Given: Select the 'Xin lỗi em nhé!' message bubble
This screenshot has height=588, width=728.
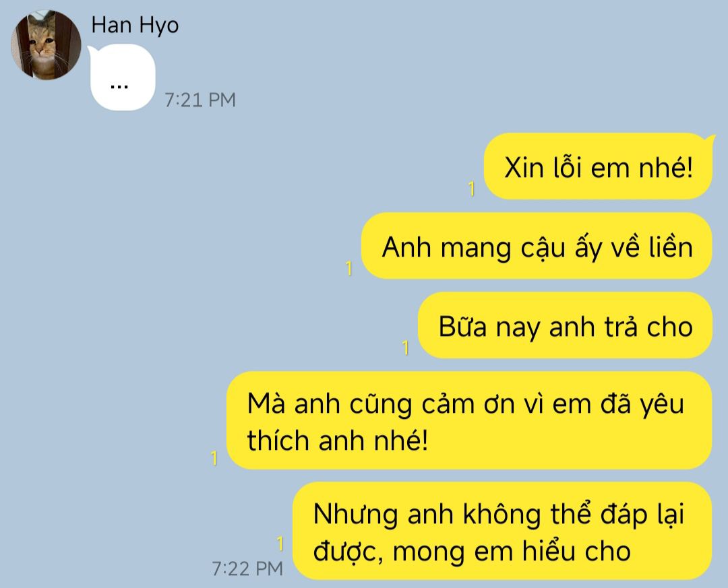Looking at the screenshot, I should 598,166.
